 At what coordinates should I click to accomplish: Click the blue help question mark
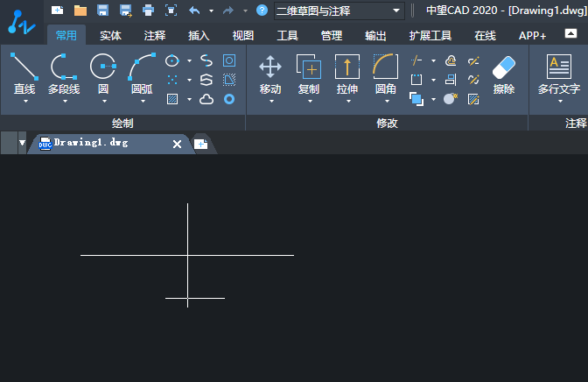click(x=262, y=11)
